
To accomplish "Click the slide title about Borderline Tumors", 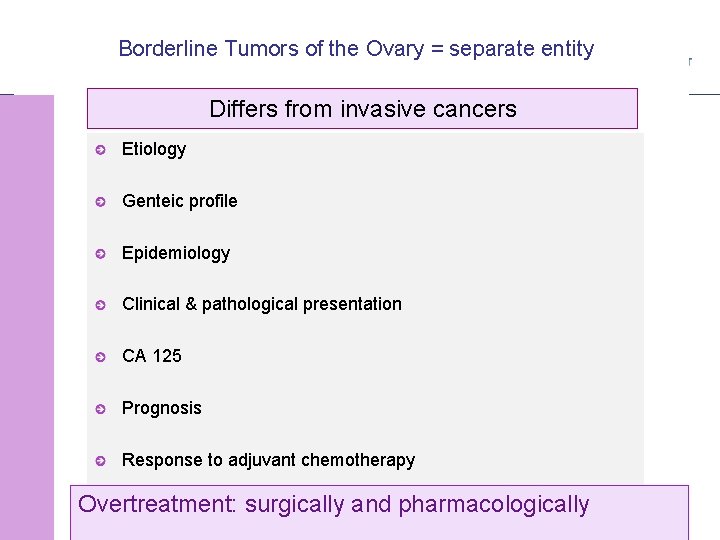I will coord(356,48).
